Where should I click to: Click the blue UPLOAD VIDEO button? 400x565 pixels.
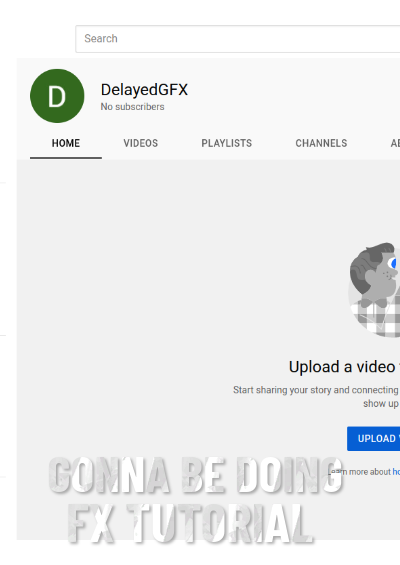click(x=373, y=439)
